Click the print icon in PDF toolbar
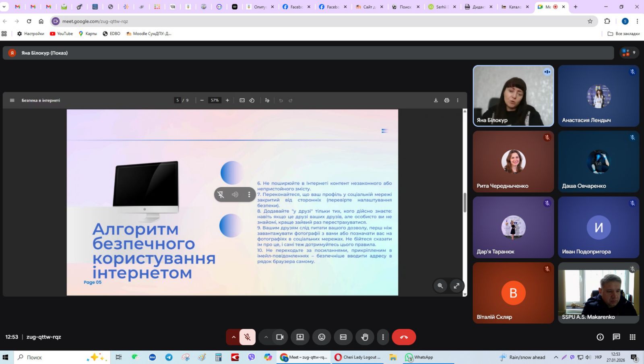 click(x=446, y=100)
